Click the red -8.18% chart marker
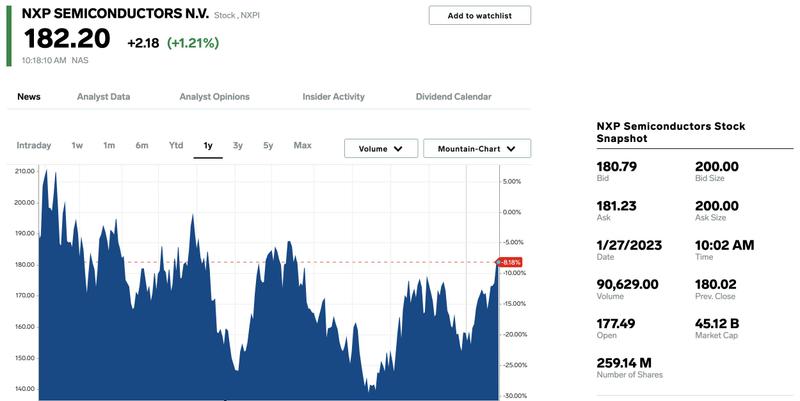This screenshot has height=401, width=800. coord(510,262)
